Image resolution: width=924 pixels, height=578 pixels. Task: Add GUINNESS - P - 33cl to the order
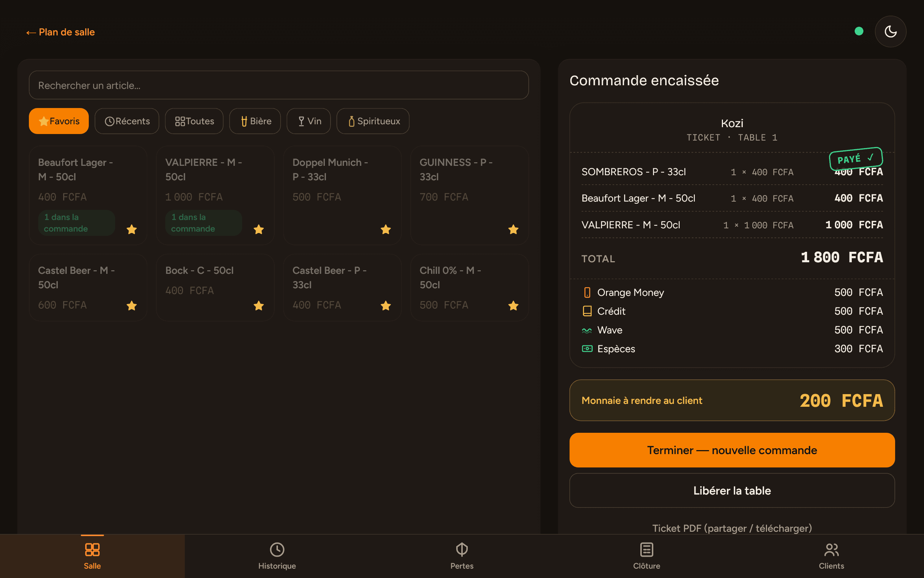(x=470, y=195)
